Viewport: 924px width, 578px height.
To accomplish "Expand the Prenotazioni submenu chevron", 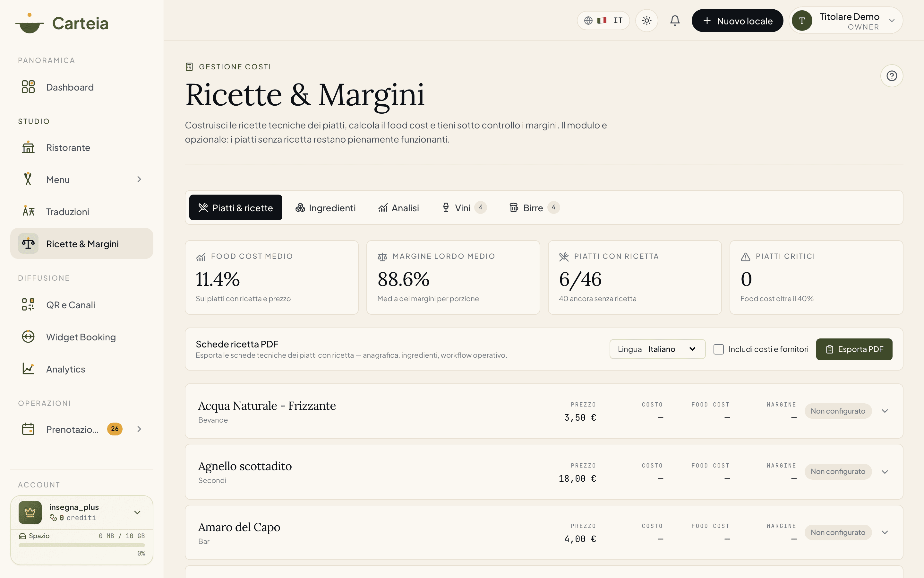I will [139, 429].
